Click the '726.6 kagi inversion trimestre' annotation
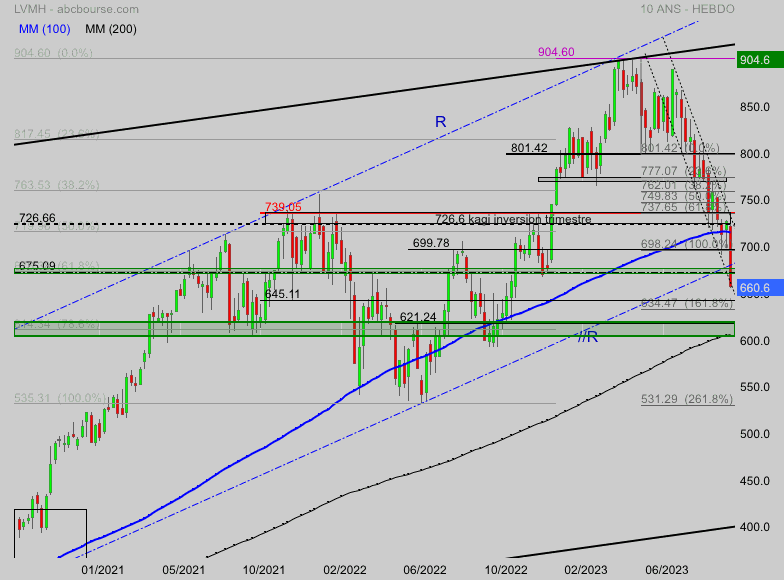This screenshot has height=580, width=784. click(x=513, y=219)
